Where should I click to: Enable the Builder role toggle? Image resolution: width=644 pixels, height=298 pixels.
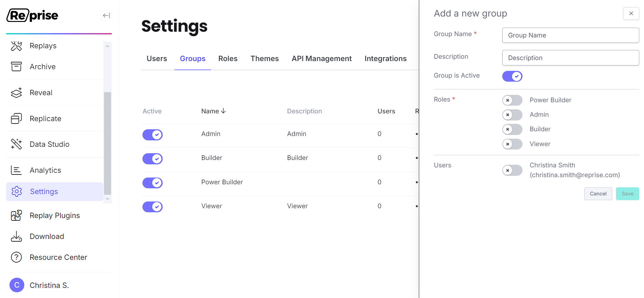[512, 129]
